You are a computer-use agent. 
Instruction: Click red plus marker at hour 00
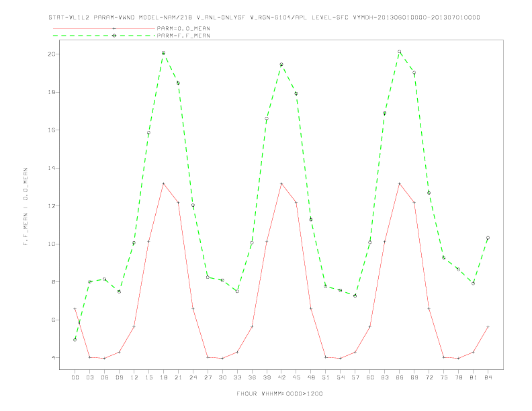tap(75, 309)
